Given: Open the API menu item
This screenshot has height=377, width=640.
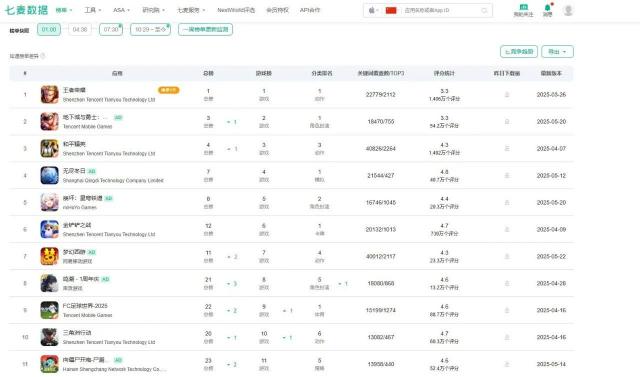Looking at the screenshot, I should pyautogui.click(x=310, y=10).
